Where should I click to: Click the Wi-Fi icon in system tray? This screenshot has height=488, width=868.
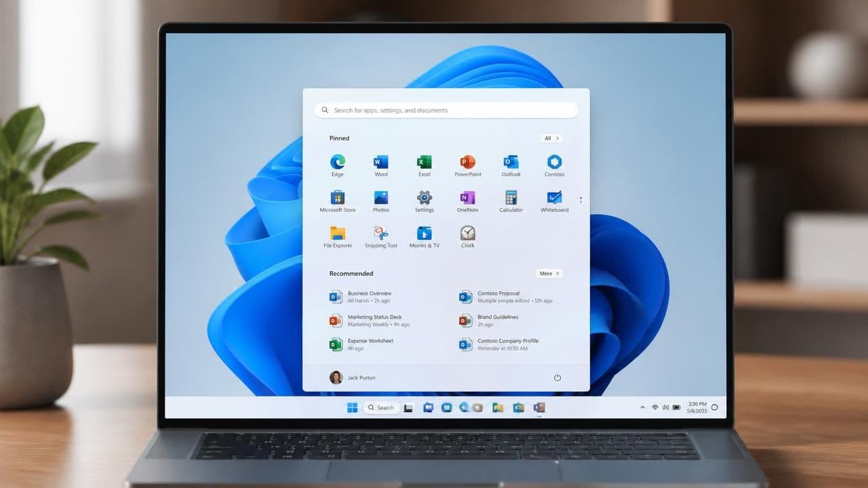pyautogui.click(x=655, y=407)
